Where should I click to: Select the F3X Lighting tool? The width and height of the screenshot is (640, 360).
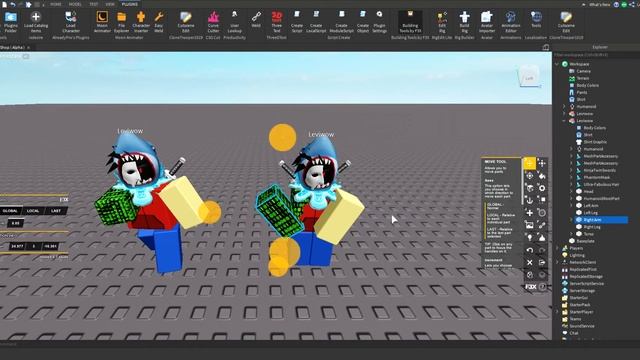(529, 237)
